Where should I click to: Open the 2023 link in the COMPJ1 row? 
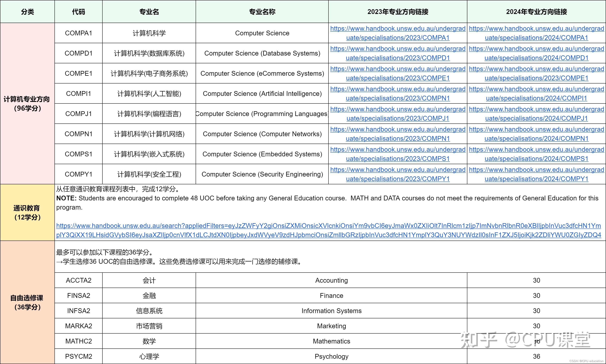(x=397, y=114)
